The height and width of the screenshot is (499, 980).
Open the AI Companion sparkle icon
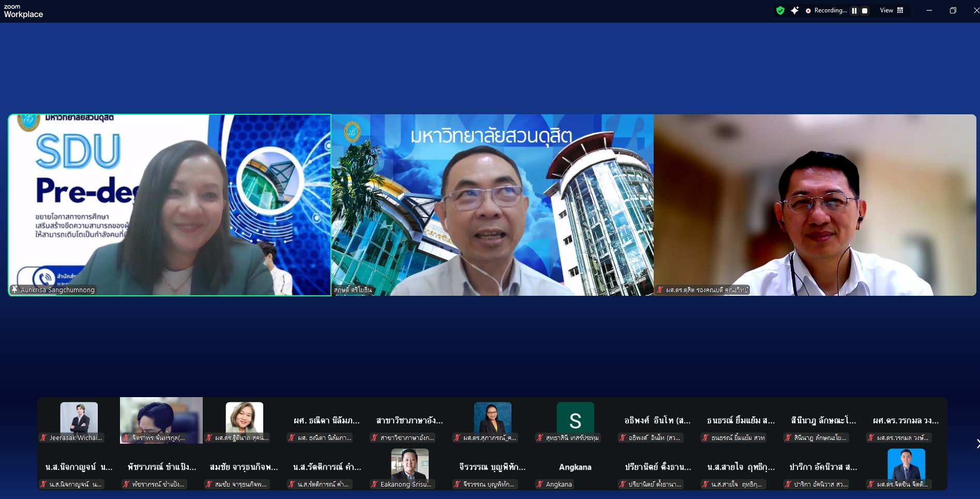click(x=795, y=10)
